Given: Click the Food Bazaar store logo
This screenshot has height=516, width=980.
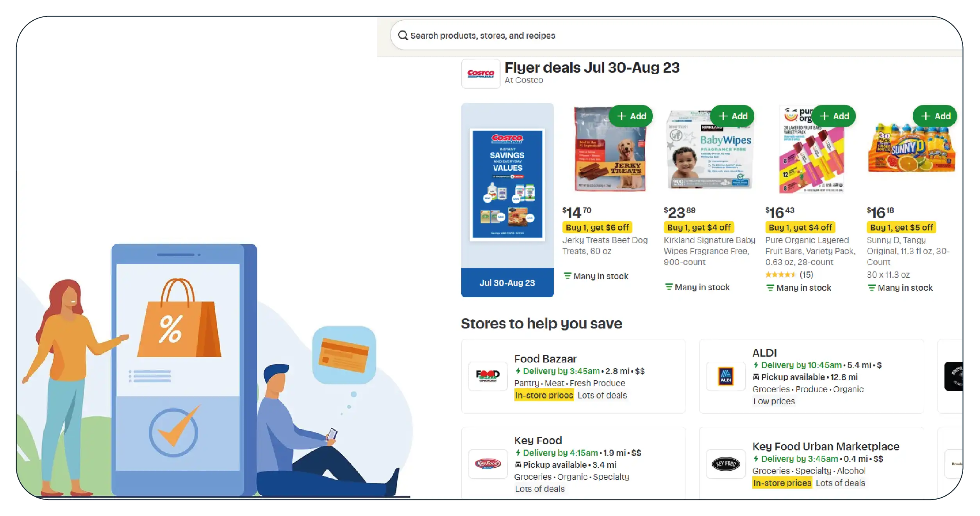Looking at the screenshot, I should click(x=488, y=376).
